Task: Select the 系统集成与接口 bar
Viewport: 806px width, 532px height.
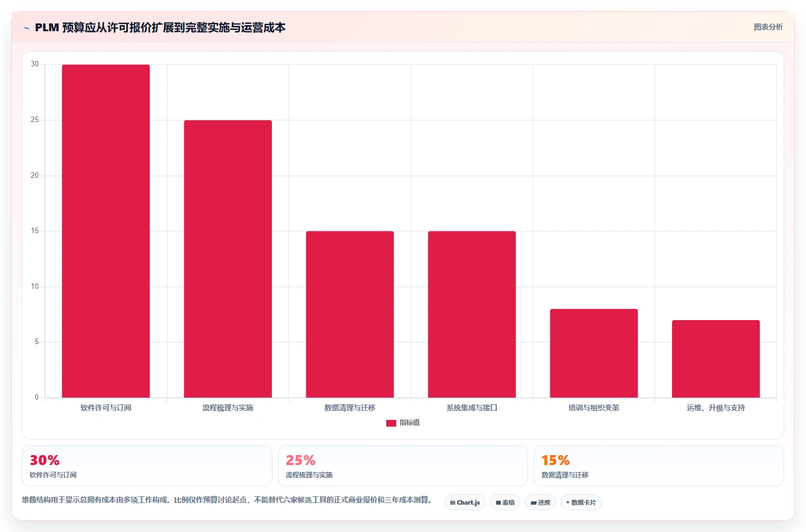Action: 472,314
